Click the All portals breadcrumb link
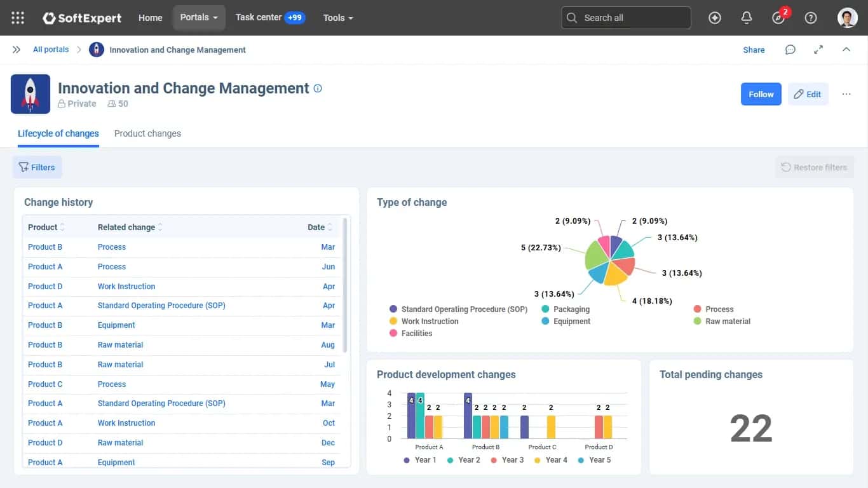The width and height of the screenshot is (868, 488). pyautogui.click(x=51, y=50)
